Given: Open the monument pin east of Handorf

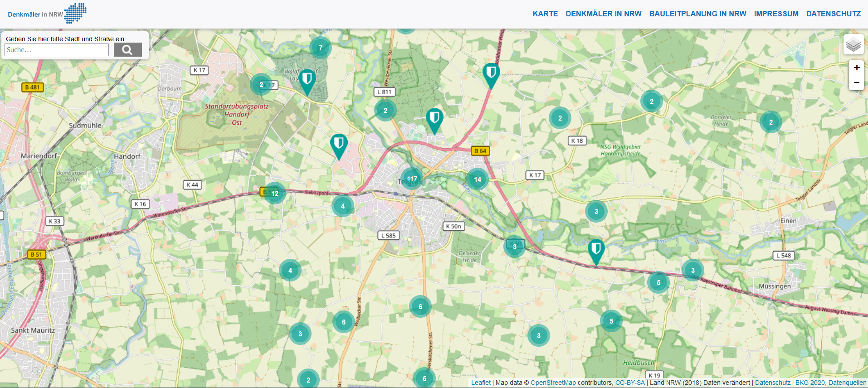Looking at the screenshot, I should 339,146.
